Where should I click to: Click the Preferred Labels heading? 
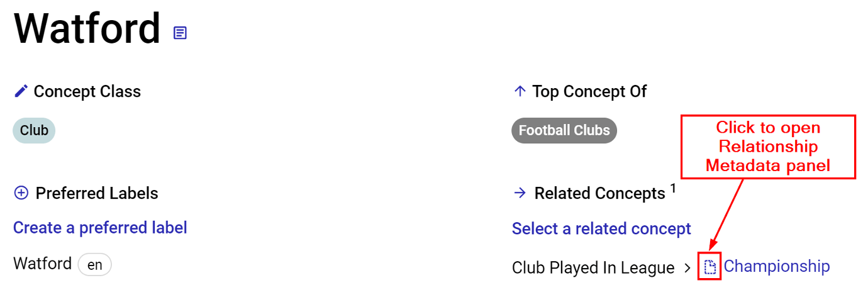(97, 193)
